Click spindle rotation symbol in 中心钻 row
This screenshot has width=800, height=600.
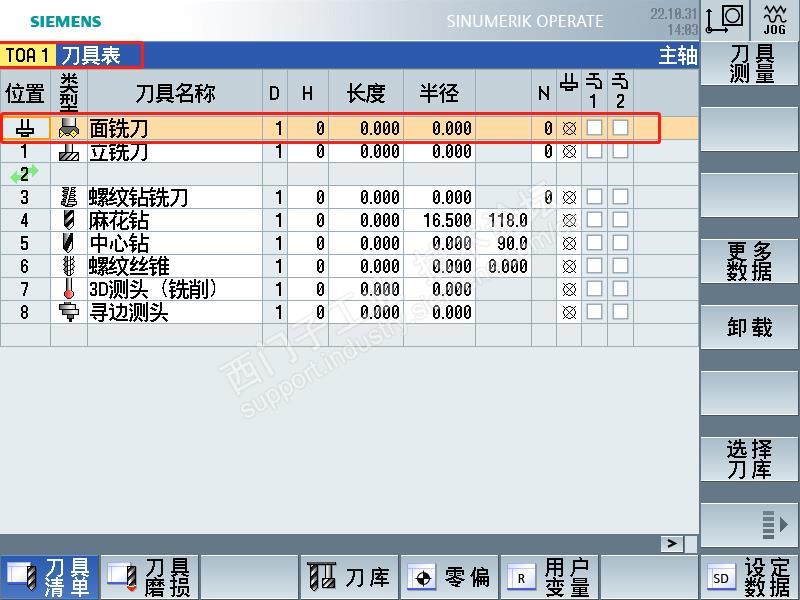point(569,243)
